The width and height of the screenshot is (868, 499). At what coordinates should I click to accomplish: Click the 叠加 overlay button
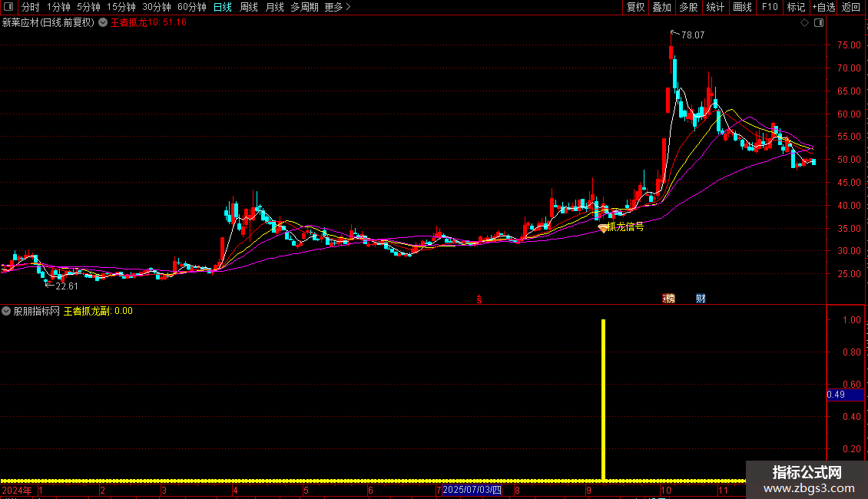pyautogui.click(x=661, y=7)
